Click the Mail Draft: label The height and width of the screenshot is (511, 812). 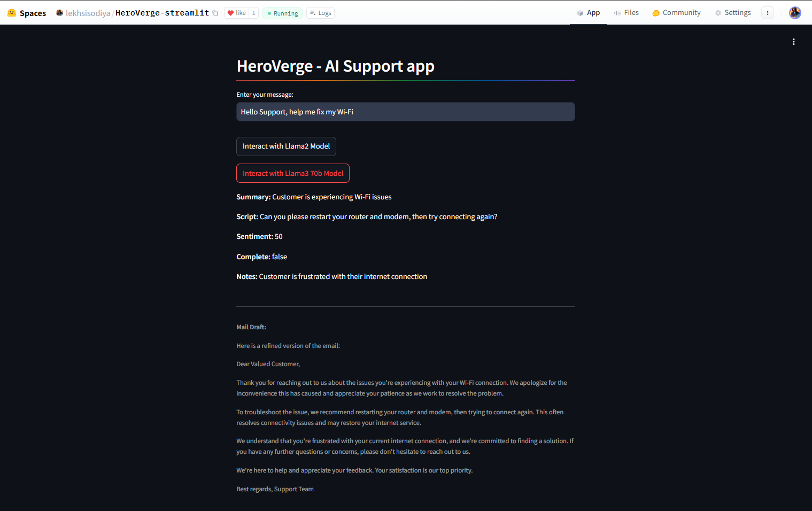click(x=251, y=327)
